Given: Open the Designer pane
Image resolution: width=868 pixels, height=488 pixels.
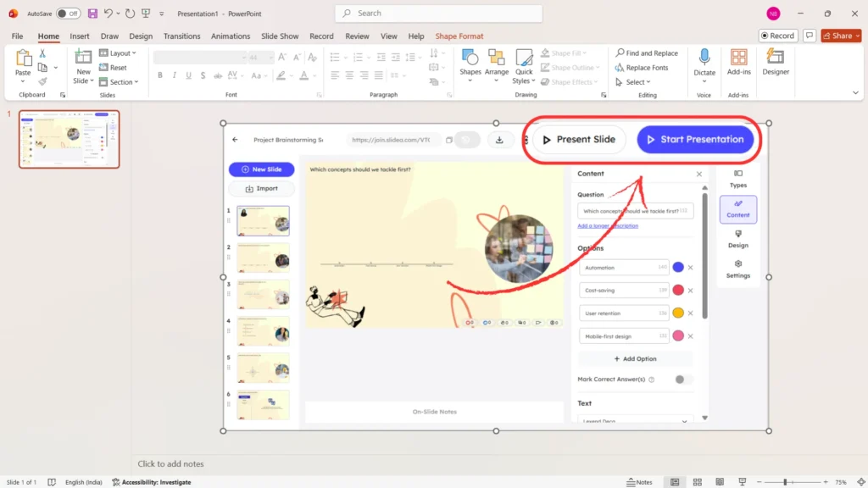Looking at the screenshot, I should click(x=775, y=62).
